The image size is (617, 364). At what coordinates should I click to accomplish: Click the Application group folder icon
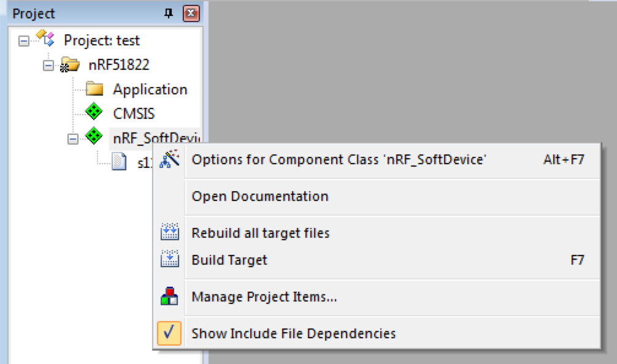click(94, 89)
